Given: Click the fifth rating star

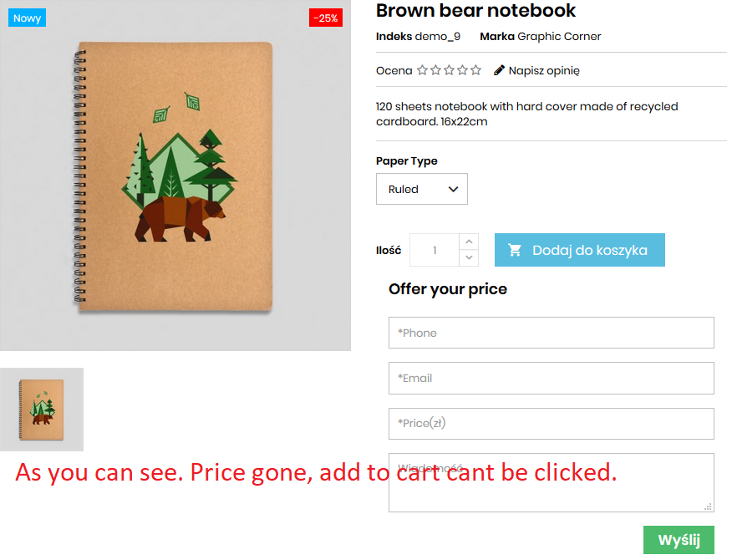Looking at the screenshot, I should (x=475, y=70).
